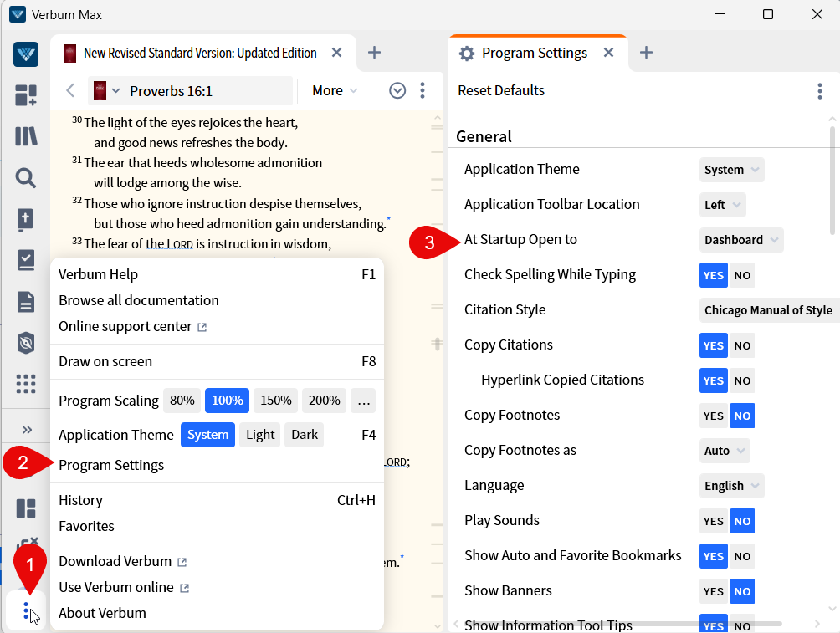This screenshot has height=633, width=840.
Task: Set Copy Citations to NO
Action: (742, 345)
